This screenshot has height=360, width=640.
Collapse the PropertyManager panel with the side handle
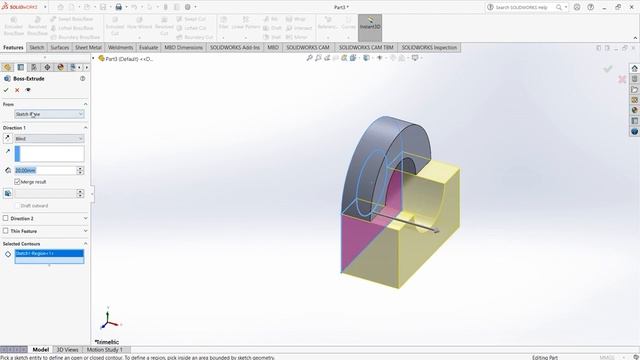tap(92, 194)
